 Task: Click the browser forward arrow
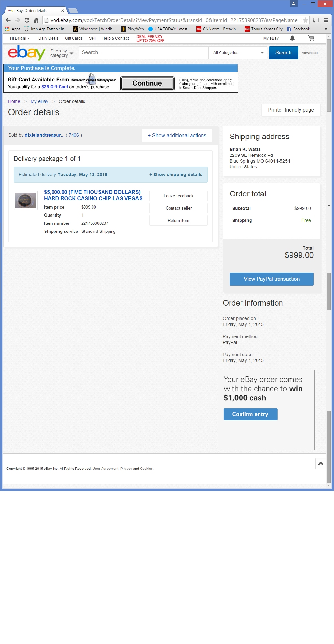pos(17,20)
